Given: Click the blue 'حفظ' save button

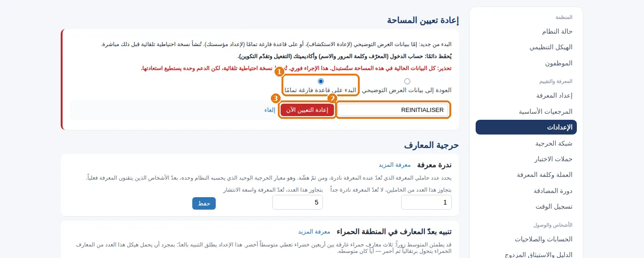Looking at the screenshot, I should click(204, 203).
